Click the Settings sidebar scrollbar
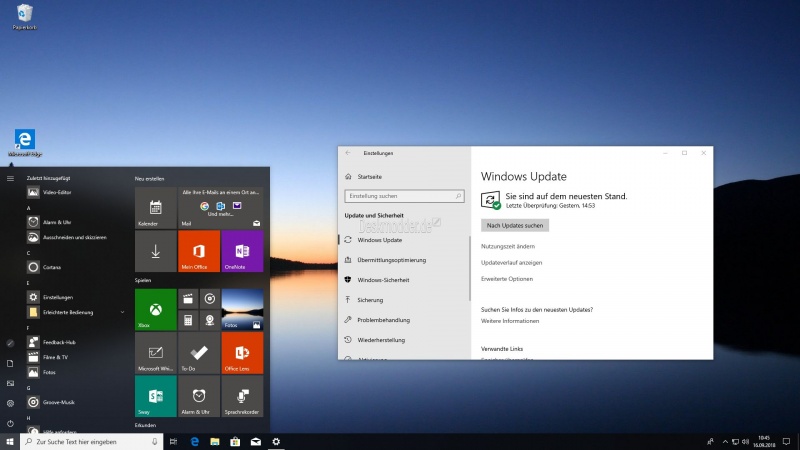The image size is (800, 450). [469, 268]
